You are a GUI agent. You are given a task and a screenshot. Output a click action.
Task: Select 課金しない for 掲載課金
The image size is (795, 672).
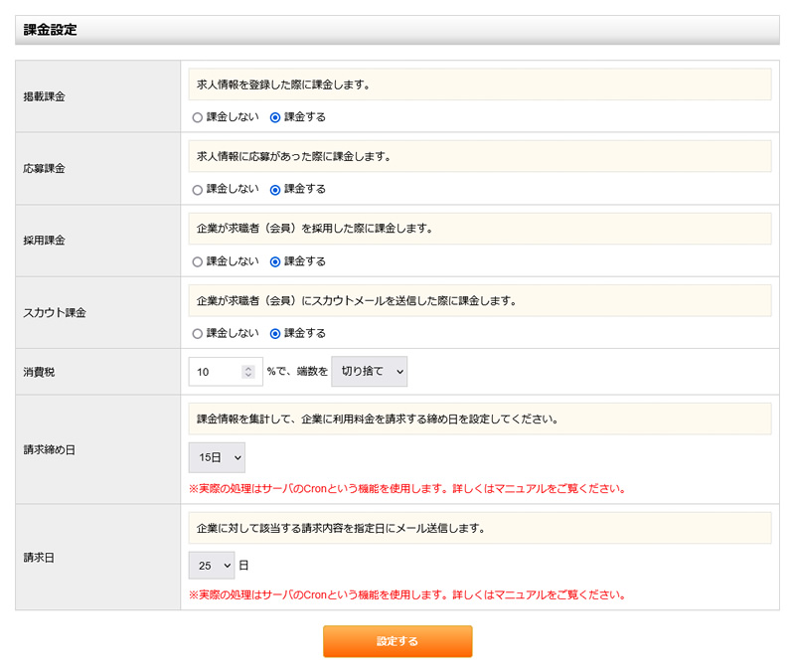click(197, 116)
